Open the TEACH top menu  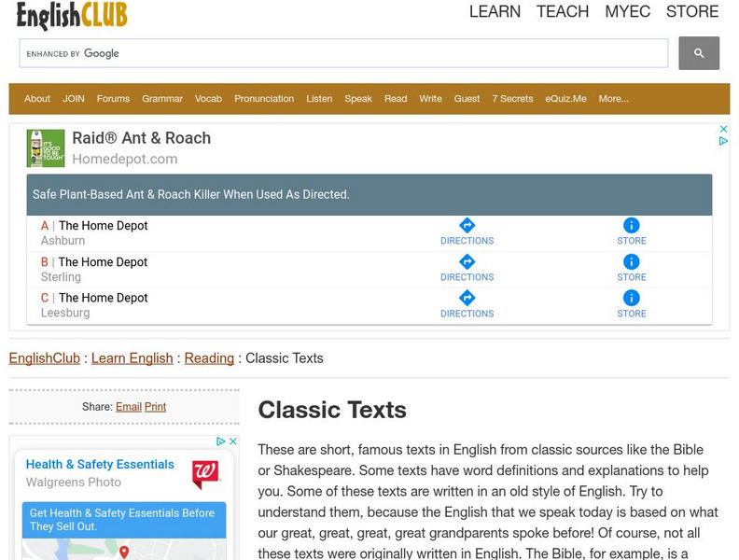[x=563, y=11]
